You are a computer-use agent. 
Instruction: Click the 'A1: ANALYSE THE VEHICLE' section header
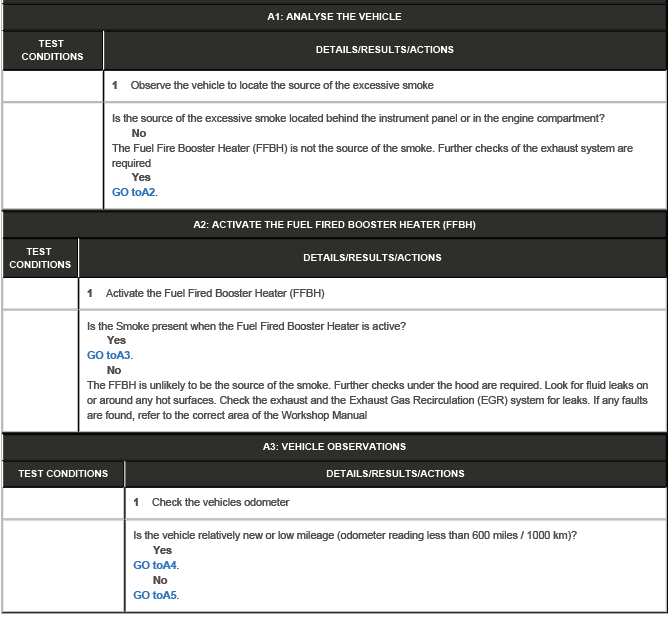click(x=334, y=16)
